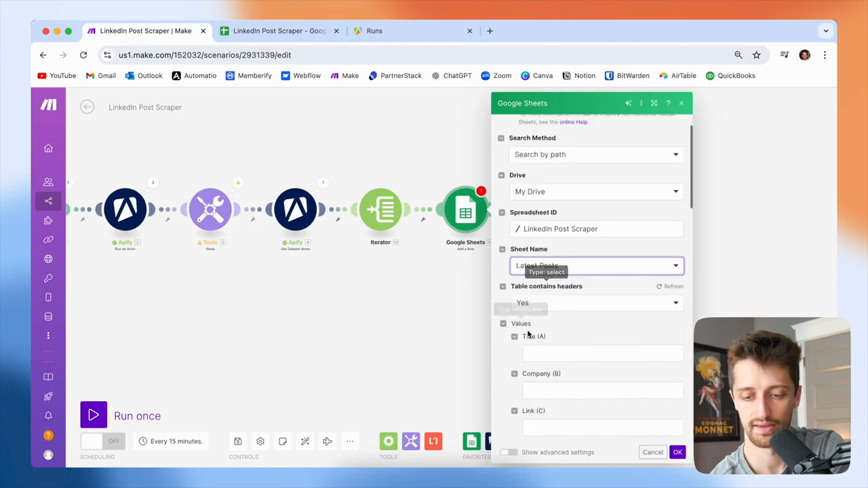Screen dimensions: 868x488
Task: Open scenario settings gear icon
Action: (x=260, y=441)
